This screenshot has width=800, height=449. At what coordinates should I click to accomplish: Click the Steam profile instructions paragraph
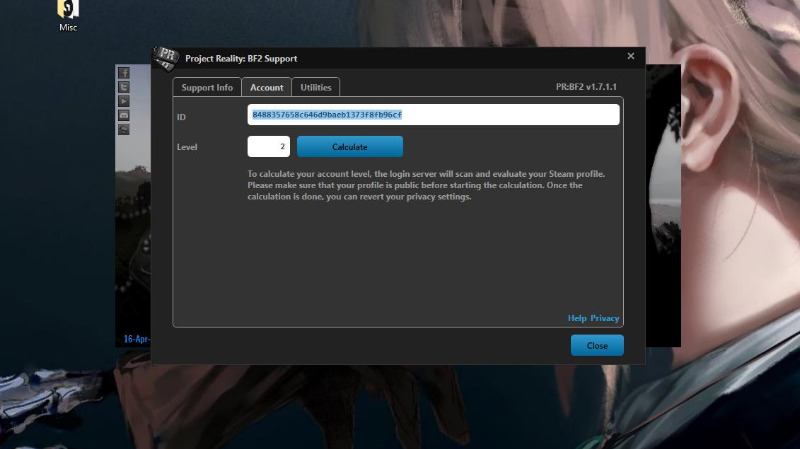(x=426, y=185)
